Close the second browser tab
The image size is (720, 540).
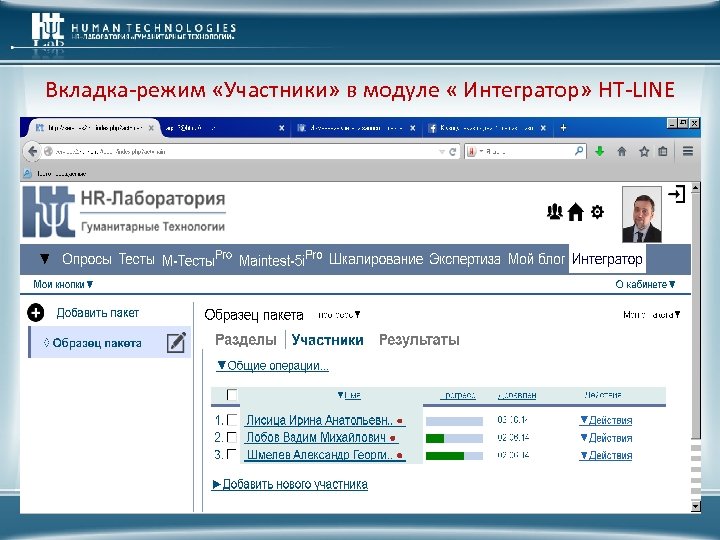click(x=281, y=128)
